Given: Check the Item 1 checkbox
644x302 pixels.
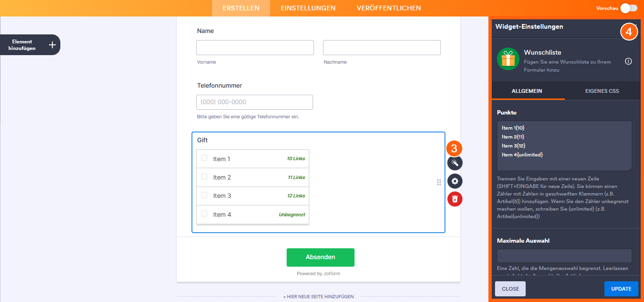Looking at the screenshot, I should coord(205,158).
